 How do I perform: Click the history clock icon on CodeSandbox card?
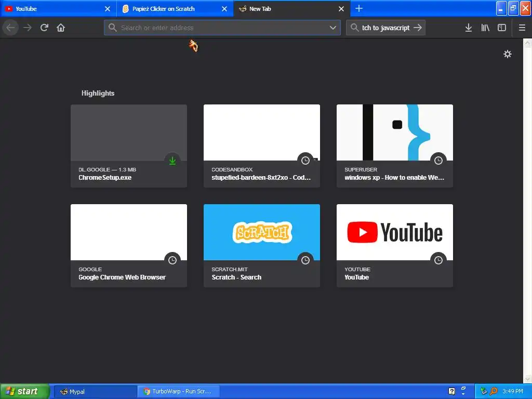(x=305, y=161)
